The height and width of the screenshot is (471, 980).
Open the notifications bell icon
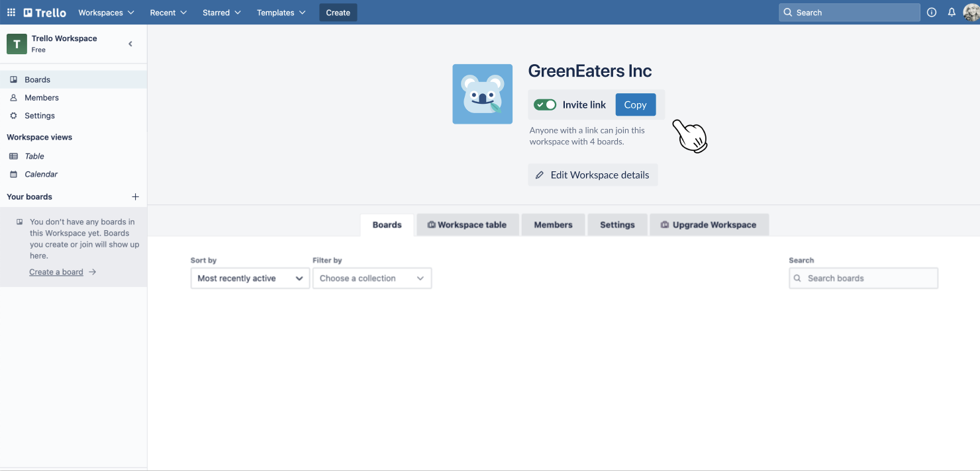[x=952, y=13]
